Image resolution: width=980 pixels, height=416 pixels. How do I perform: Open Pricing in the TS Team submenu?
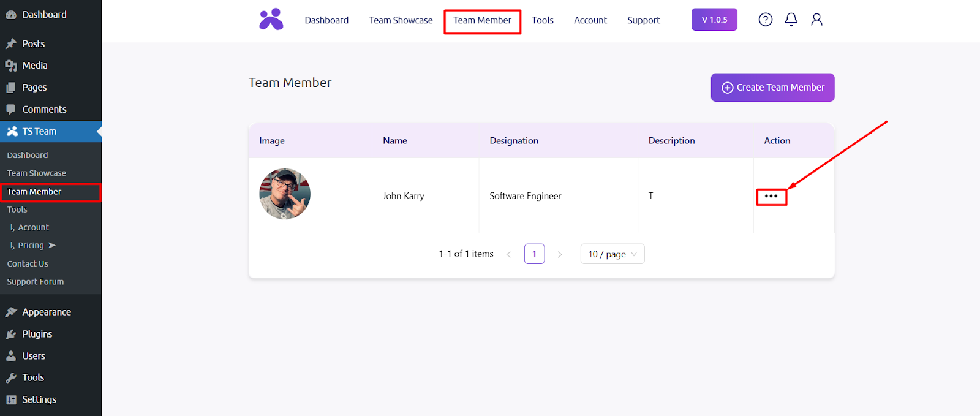[31, 245]
